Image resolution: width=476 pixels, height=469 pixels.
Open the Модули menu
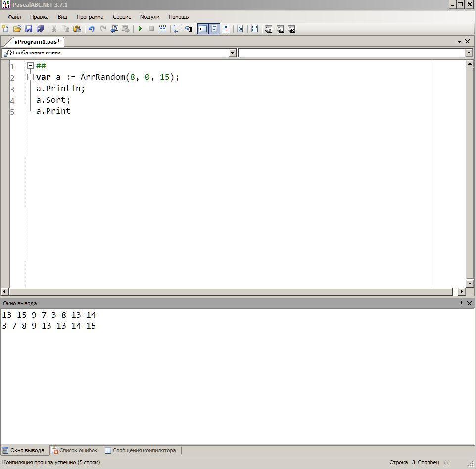point(149,17)
